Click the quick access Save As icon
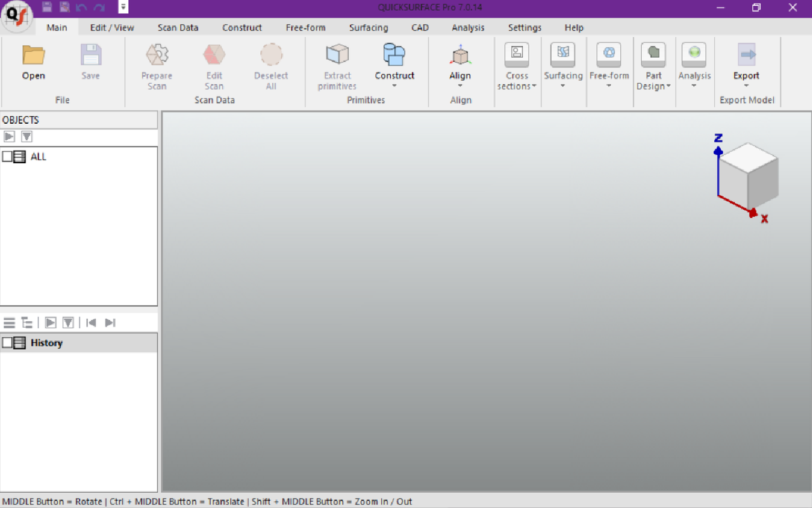812x508 pixels. (64, 7)
